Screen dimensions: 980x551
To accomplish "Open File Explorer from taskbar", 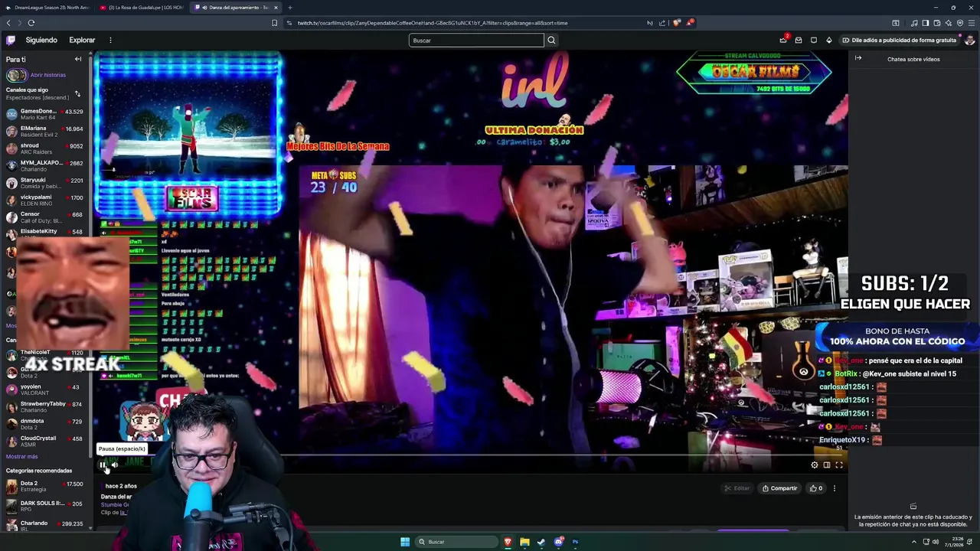I will coord(524,542).
